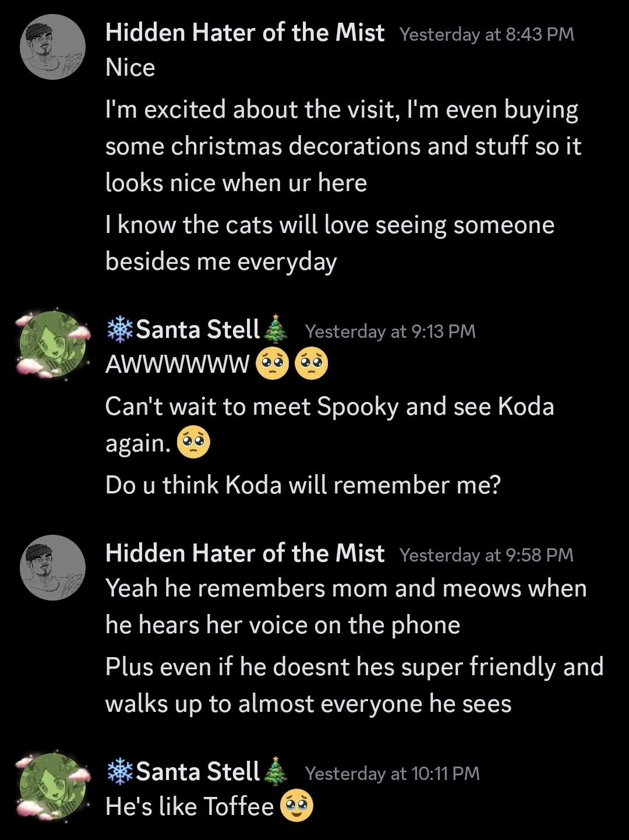Tap the teary-eyed emoji after 'He's like Toffee'
The image size is (629, 840).
[297, 807]
